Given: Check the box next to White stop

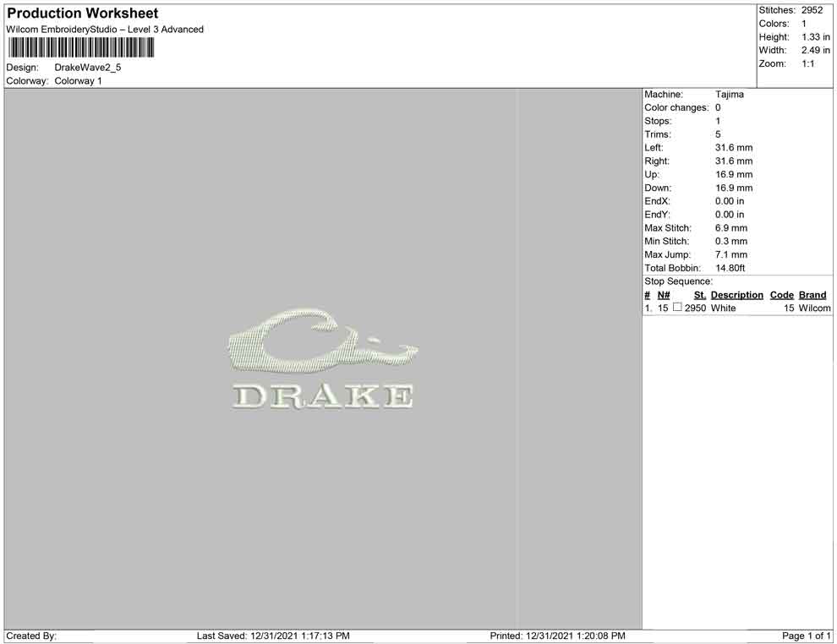Looking at the screenshot, I should click(x=676, y=308).
